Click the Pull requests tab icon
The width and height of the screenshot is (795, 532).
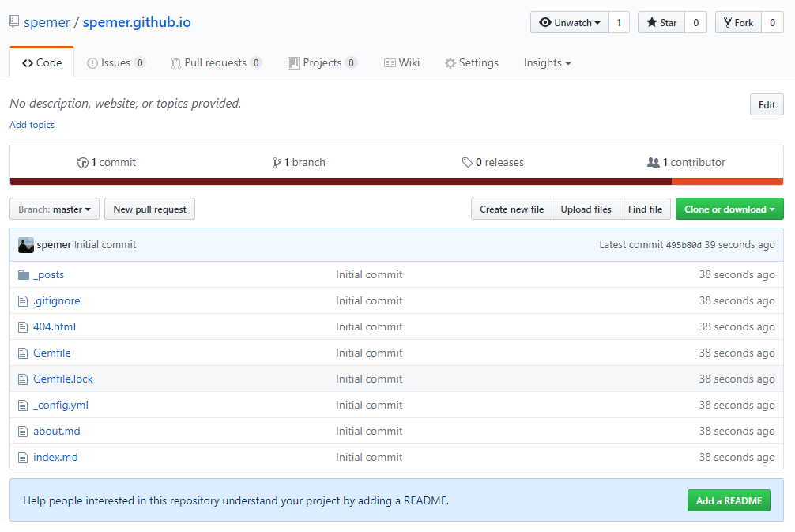click(176, 63)
